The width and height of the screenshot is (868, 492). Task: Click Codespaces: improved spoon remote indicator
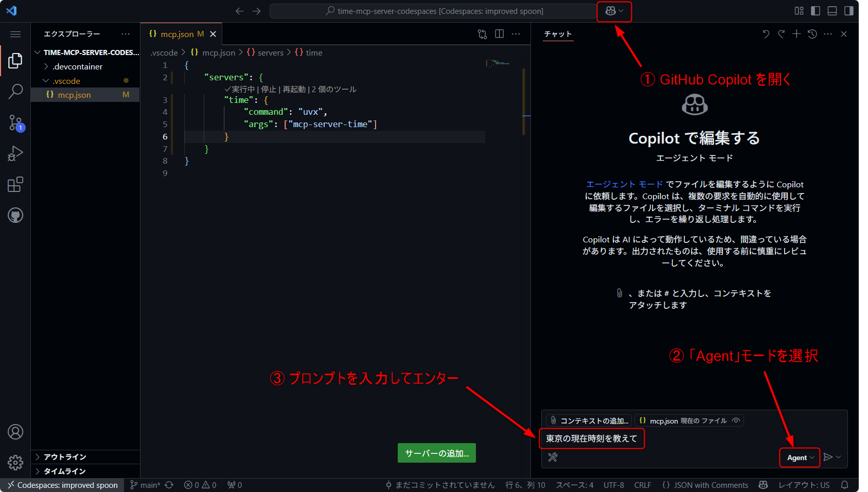point(62,485)
